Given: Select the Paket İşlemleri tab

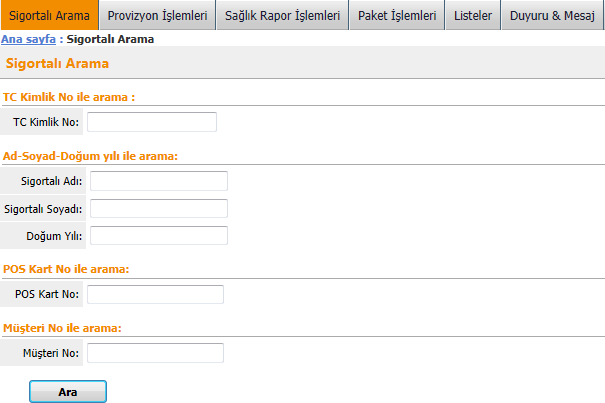Looking at the screenshot, I should [397, 15].
